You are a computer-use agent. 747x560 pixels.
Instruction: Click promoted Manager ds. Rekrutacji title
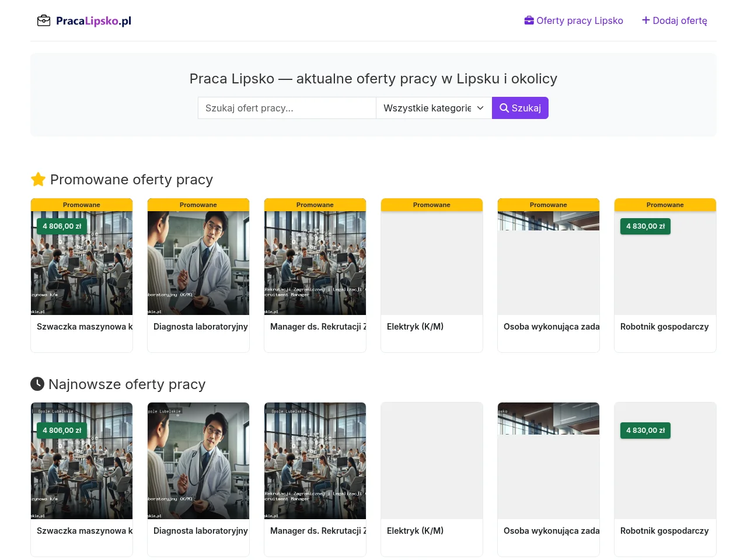[x=318, y=327]
